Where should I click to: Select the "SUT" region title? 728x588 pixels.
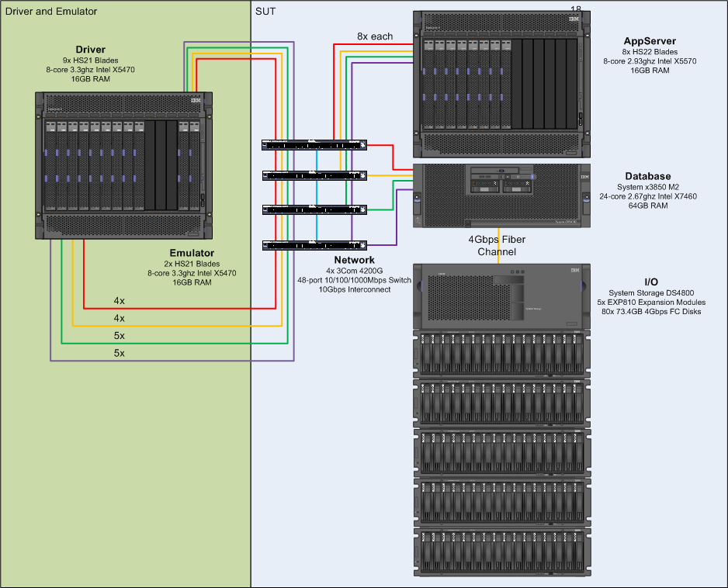265,12
